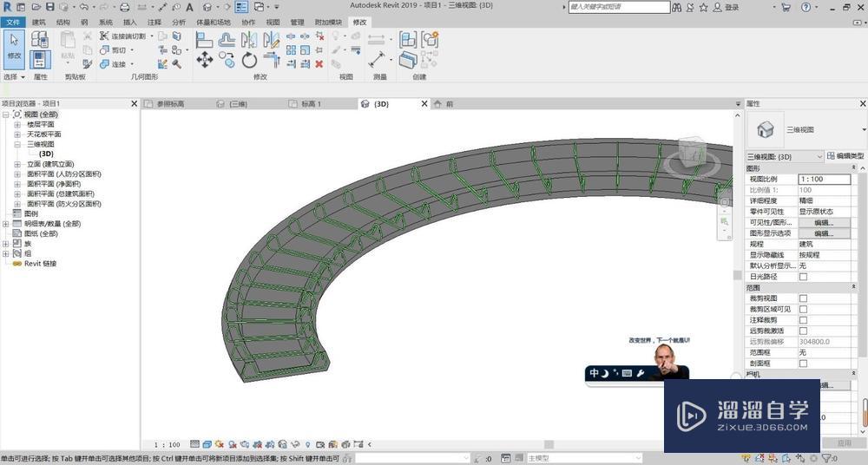Select the Aligned Dimension measure tool

tap(377, 59)
